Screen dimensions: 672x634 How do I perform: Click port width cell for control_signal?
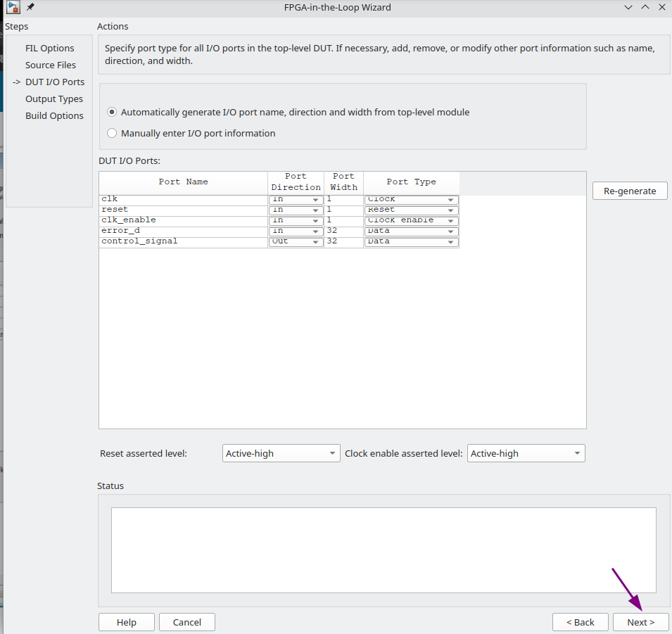(343, 242)
